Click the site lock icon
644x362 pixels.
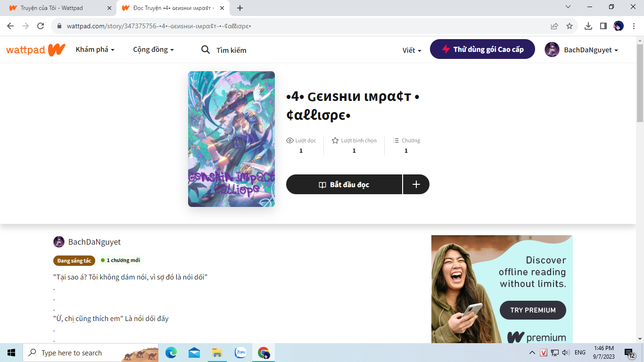point(59,26)
